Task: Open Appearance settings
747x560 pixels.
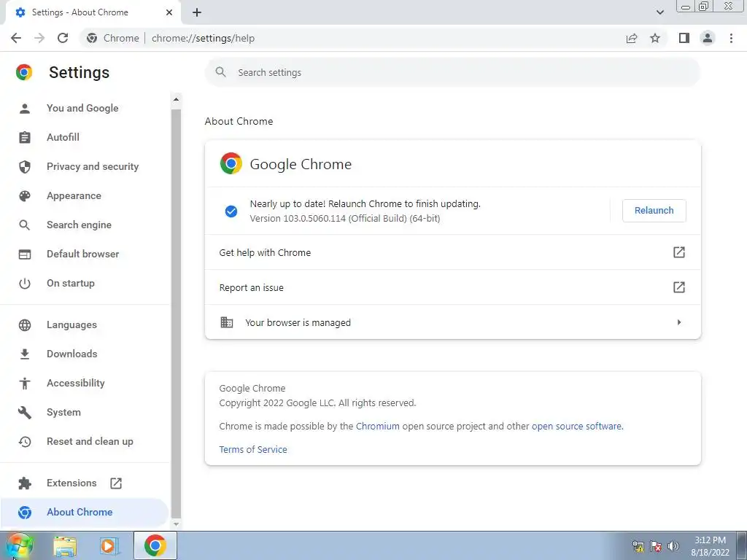Action: 74,195
